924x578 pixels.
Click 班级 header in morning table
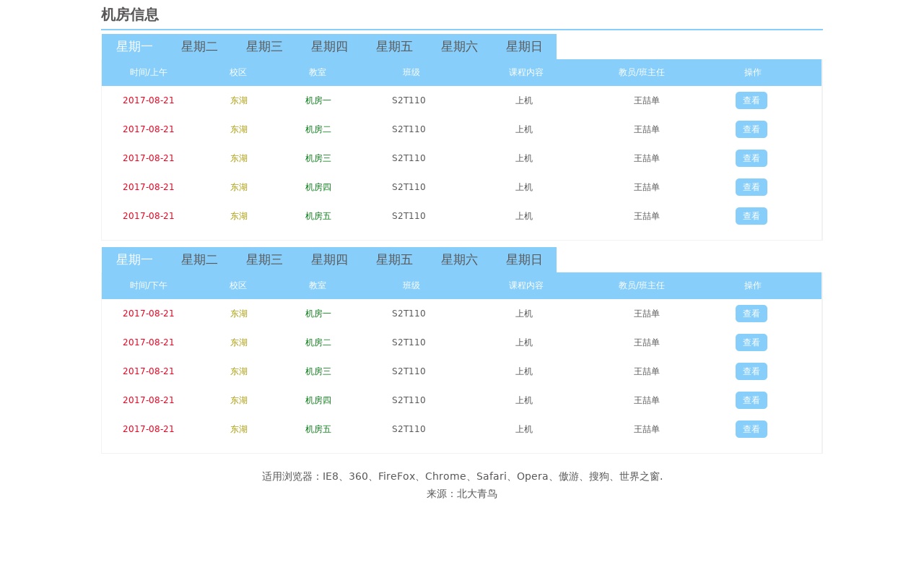(411, 72)
